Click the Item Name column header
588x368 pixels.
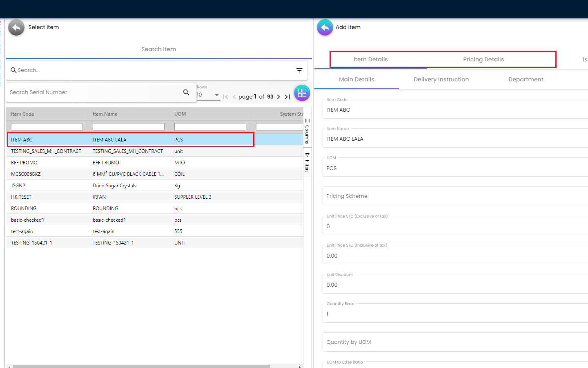click(x=105, y=114)
